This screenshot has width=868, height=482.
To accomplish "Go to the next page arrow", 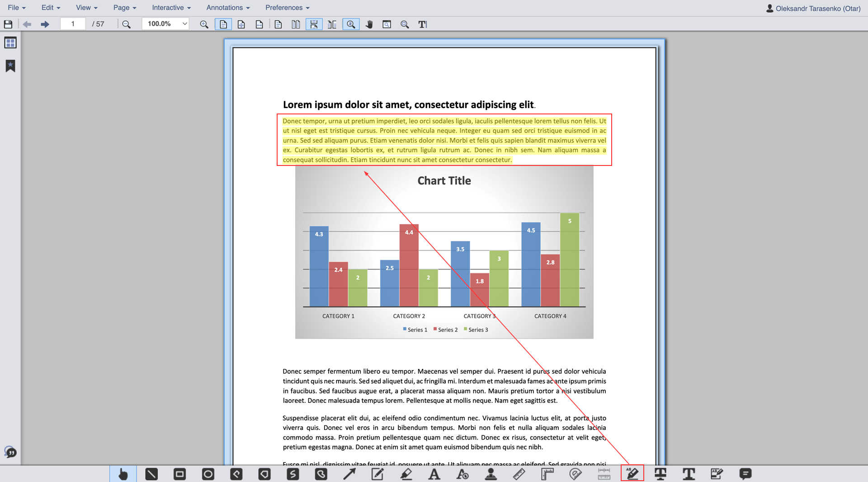I will [45, 24].
